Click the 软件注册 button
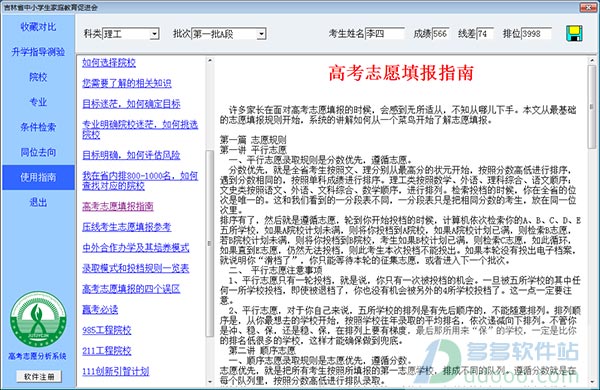 tap(39, 377)
